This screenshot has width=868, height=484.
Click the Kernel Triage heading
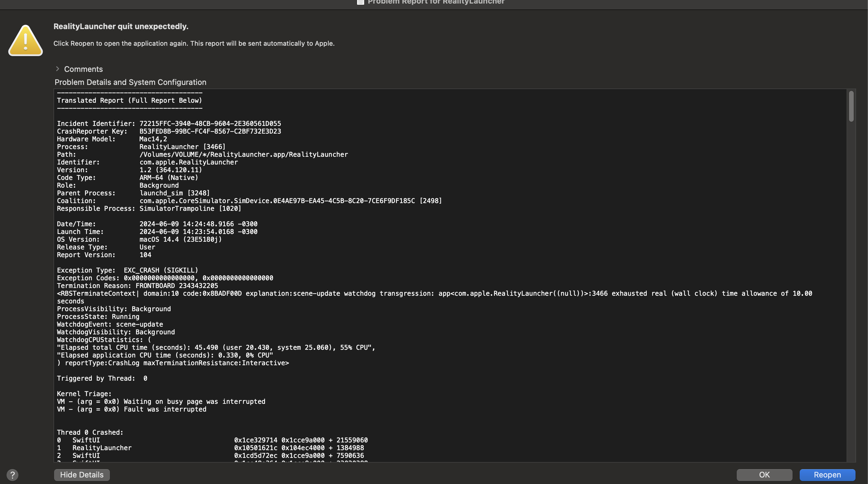pos(84,394)
